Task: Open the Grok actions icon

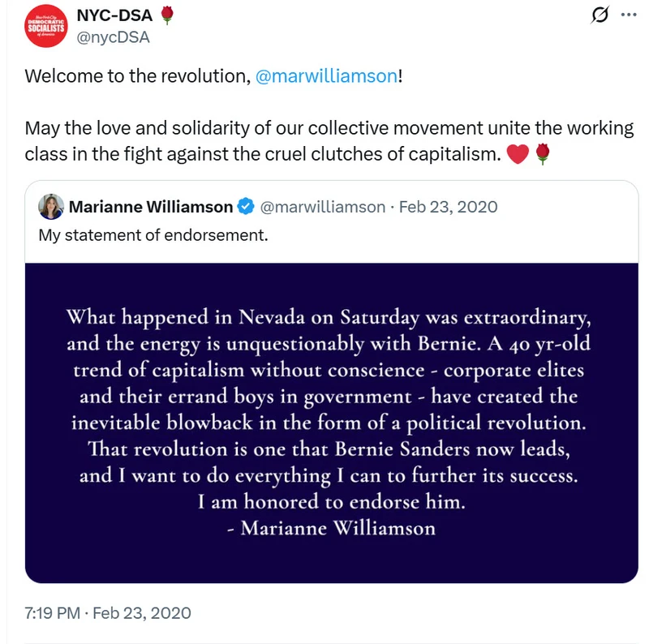Action: coord(601,15)
